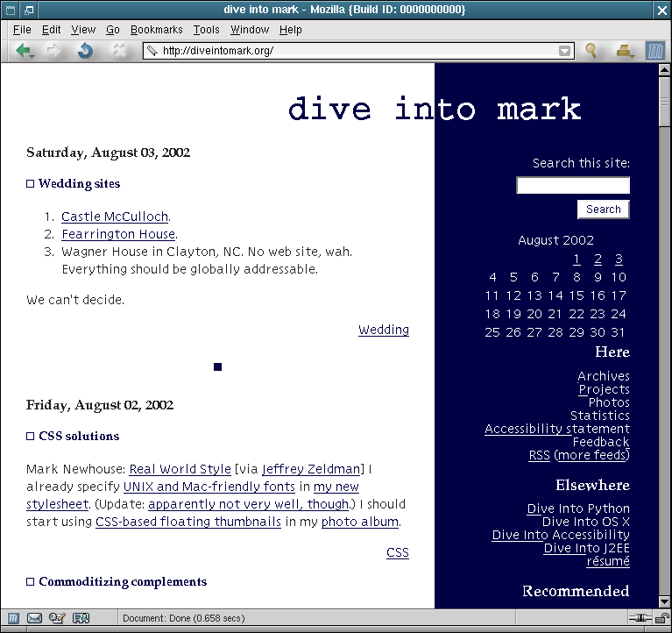The width and height of the screenshot is (672, 633).
Task: Open the résumé link
Action: [608, 561]
